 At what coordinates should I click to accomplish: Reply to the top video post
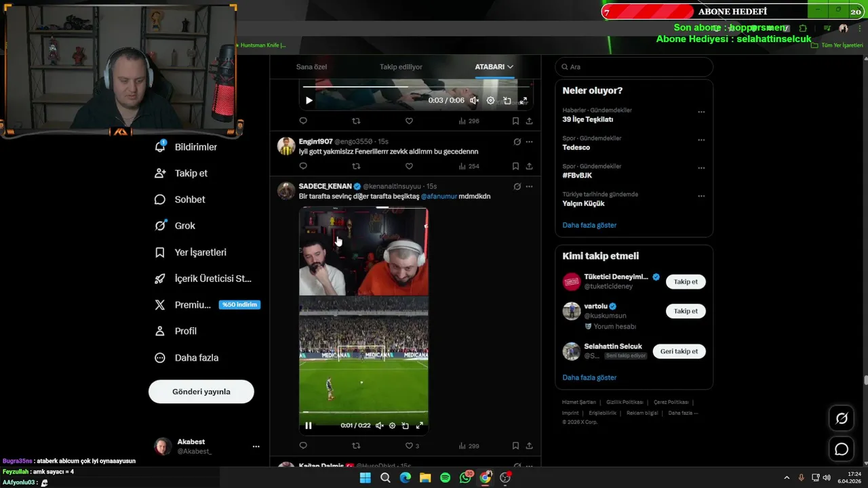point(303,121)
